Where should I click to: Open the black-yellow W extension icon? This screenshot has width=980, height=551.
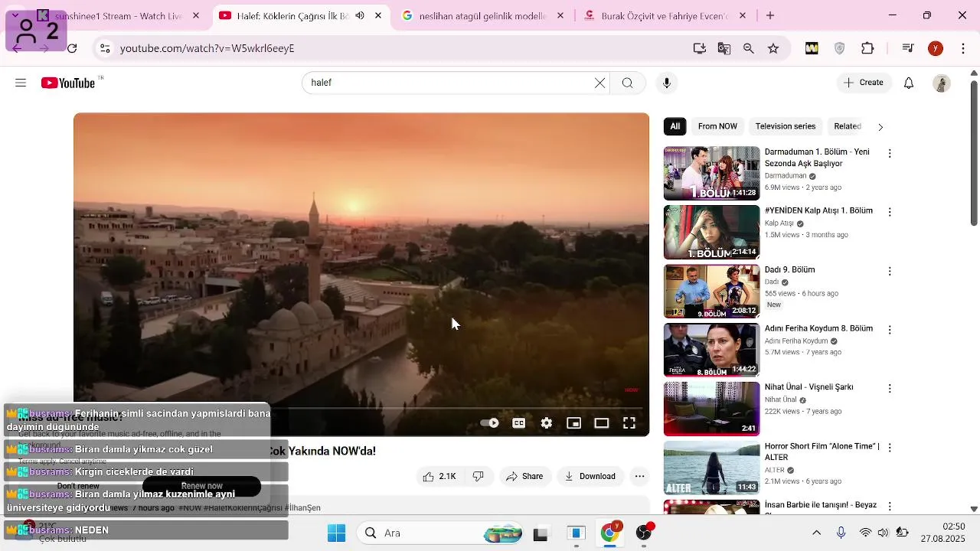[x=812, y=48]
